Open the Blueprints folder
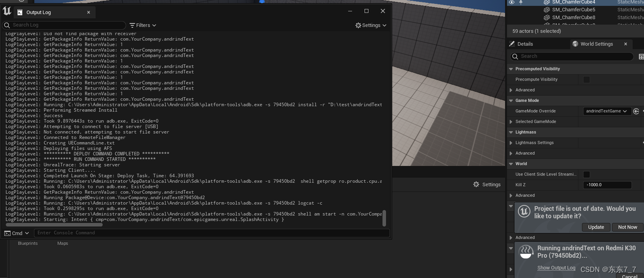This screenshot has width=644, height=278. point(28,243)
